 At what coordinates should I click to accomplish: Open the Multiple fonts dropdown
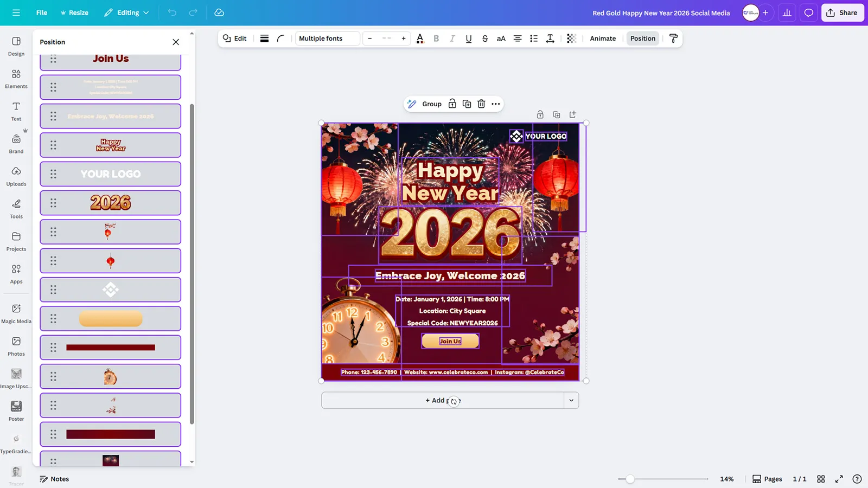[327, 38]
